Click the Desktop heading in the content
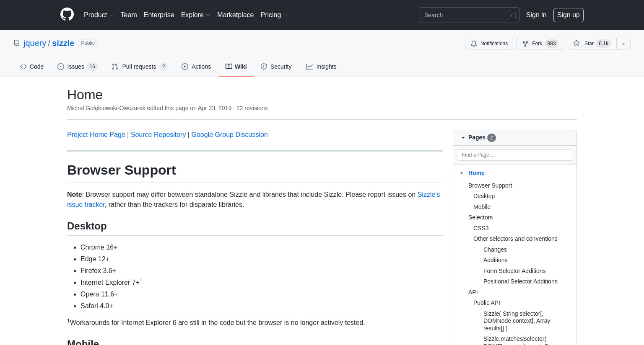 [87, 226]
